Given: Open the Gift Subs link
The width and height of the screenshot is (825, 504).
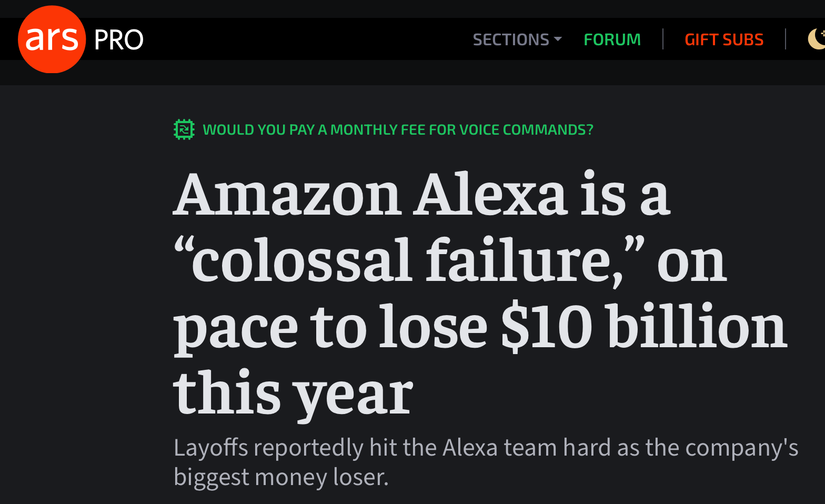Looking at the screenshot, I should (723, 39).
